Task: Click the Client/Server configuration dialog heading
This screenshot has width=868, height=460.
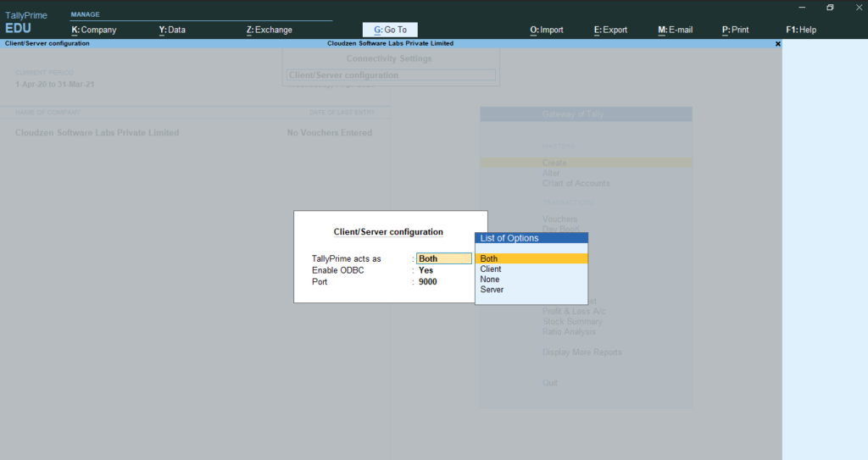Action: 388,232
